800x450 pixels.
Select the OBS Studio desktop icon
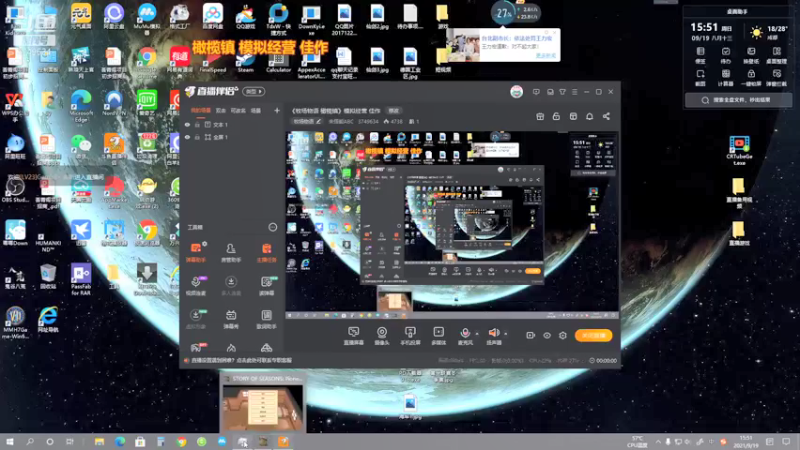15,191
